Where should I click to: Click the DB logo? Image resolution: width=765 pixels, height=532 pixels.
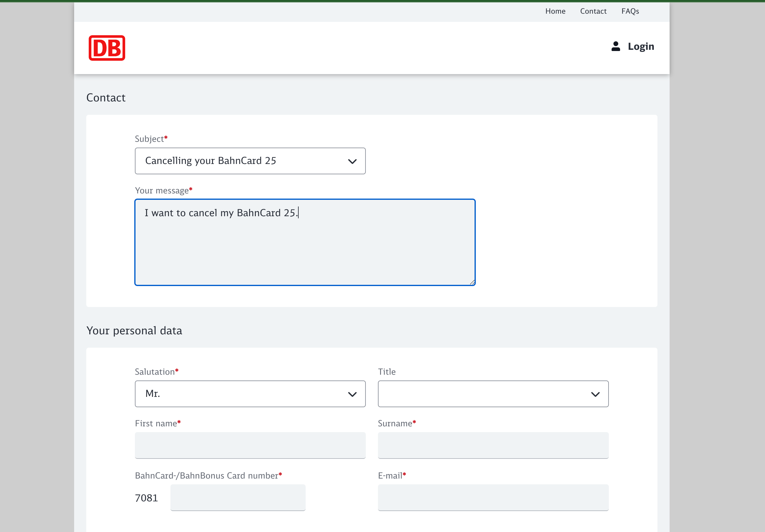coord(107,48)
